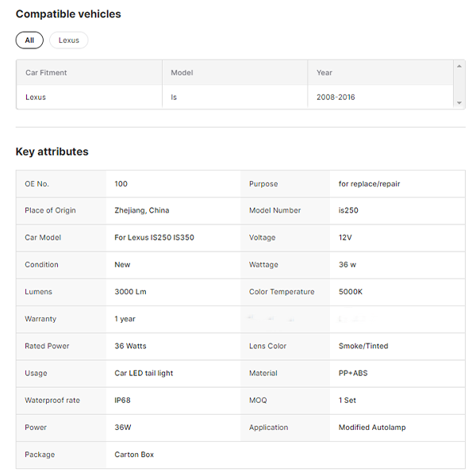Click the 2008-2016 year cell

pyautogui.click(x=336, y=98)
